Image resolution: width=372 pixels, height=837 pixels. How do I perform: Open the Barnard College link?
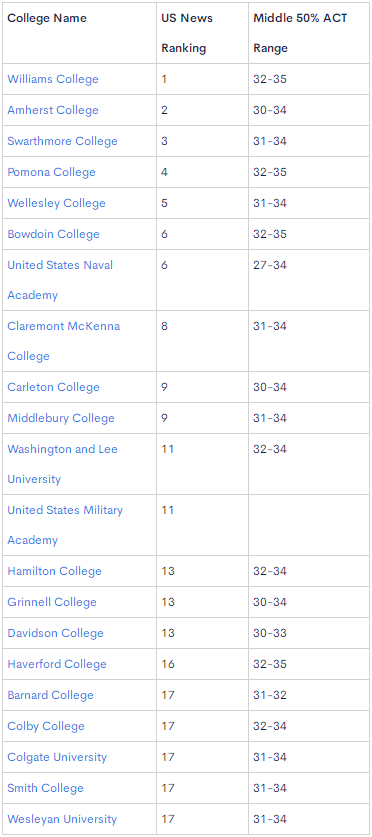(51, 695)
